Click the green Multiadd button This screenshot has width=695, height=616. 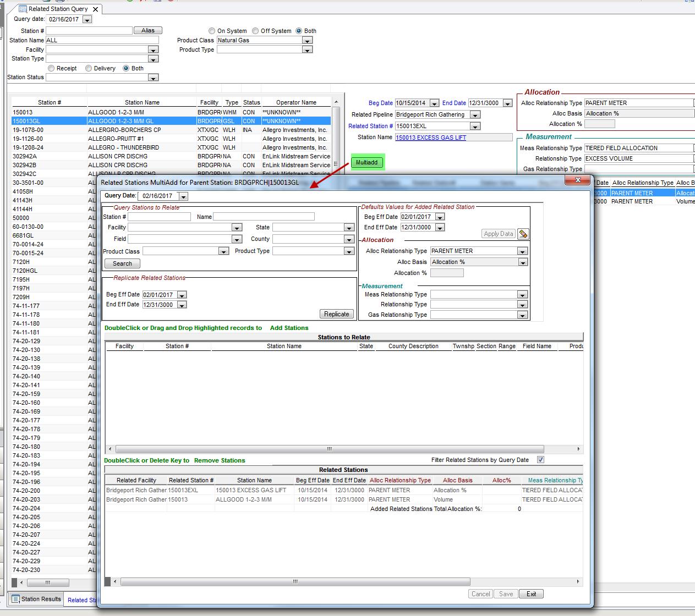pyautogui.click(x=366, y=162)
